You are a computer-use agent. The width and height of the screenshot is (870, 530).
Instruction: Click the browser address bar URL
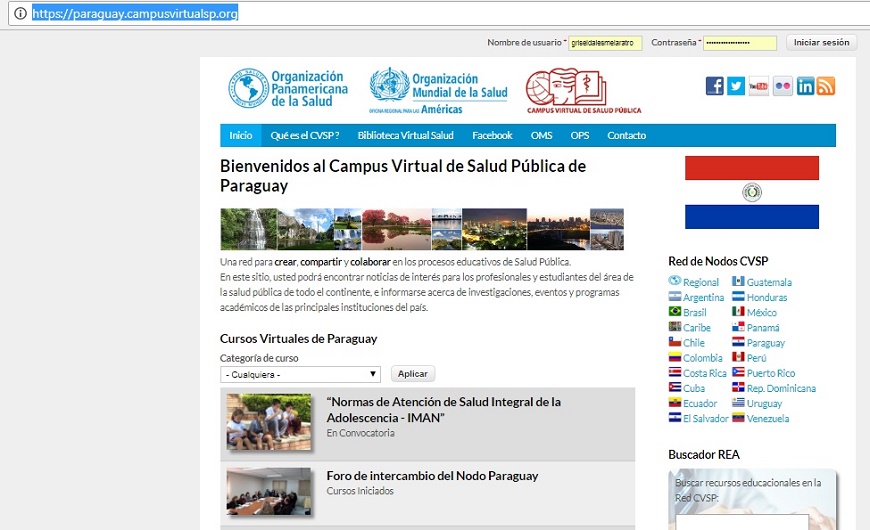pyautogui.click(x=135, y=13)
